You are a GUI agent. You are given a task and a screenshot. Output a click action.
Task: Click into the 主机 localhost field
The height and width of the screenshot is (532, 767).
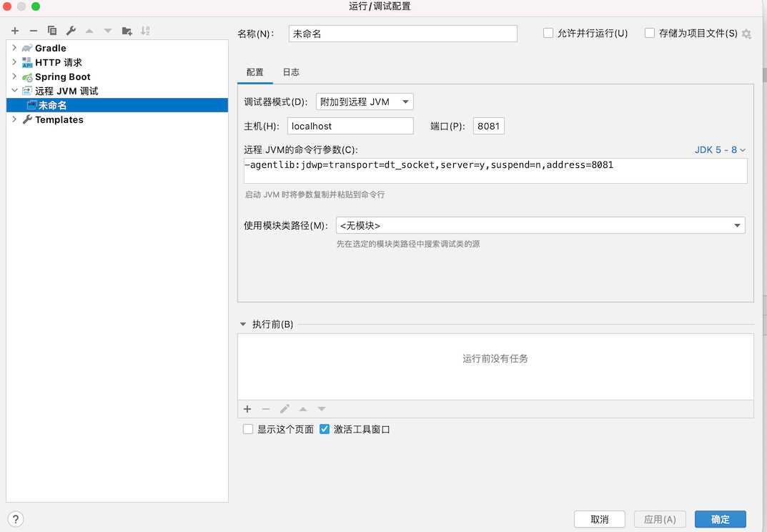(x=350, y=126)
